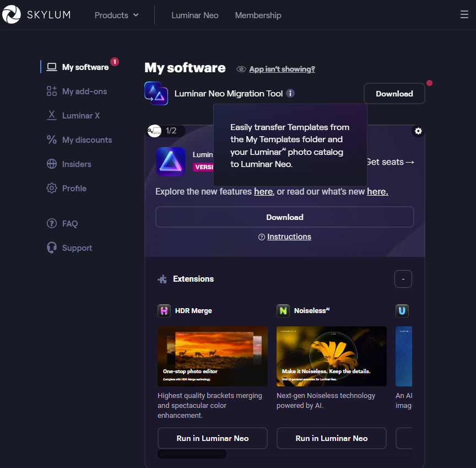Open the Noiseless AI preview thumbnail
Viewport: 476px width, 468px height.
[x=332, y=356]
